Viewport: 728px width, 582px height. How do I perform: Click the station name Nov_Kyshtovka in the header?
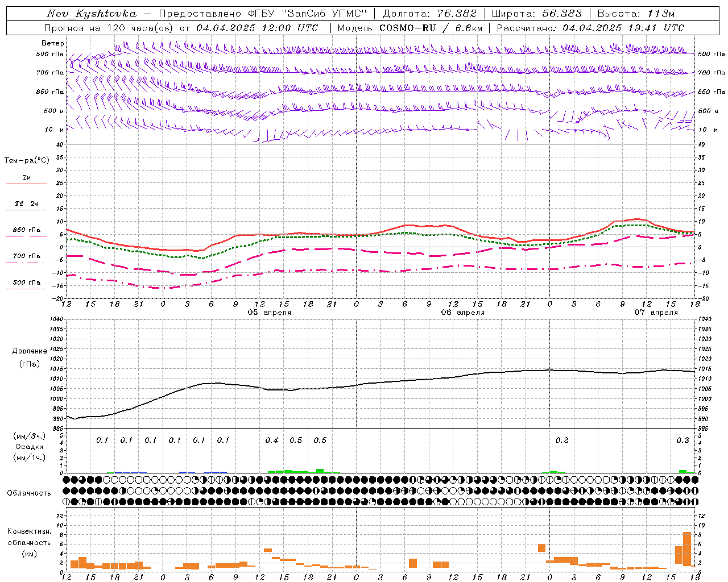point(92,14)
